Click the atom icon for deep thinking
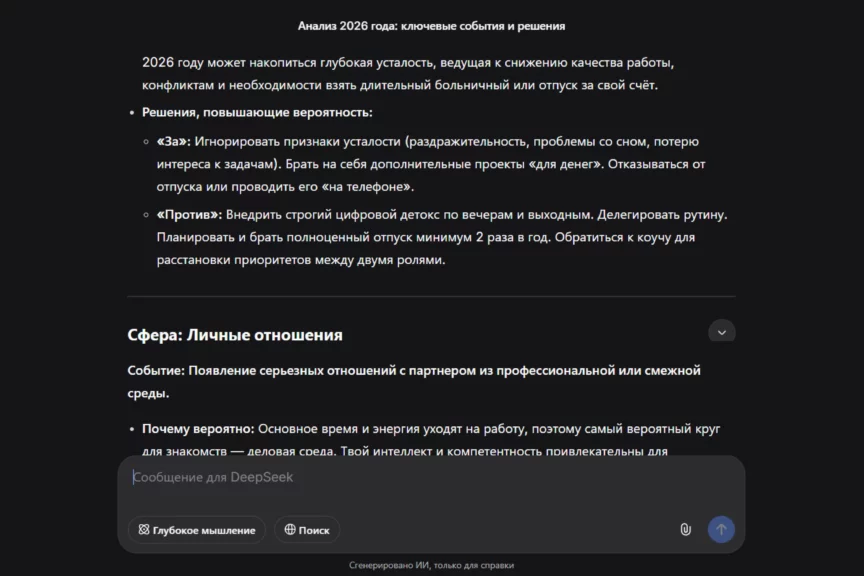The height and width of the screenshot is (576, 864). coord(144,530)
